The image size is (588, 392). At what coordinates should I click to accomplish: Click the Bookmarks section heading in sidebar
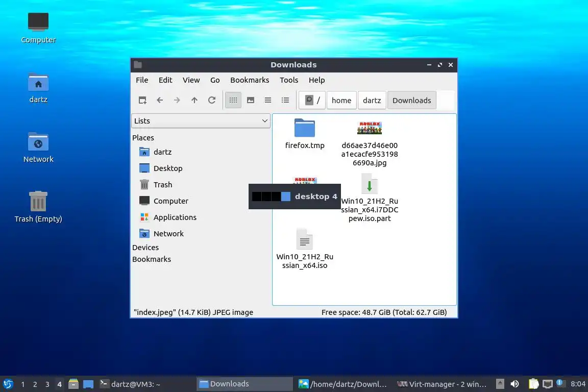coord(152,259)
